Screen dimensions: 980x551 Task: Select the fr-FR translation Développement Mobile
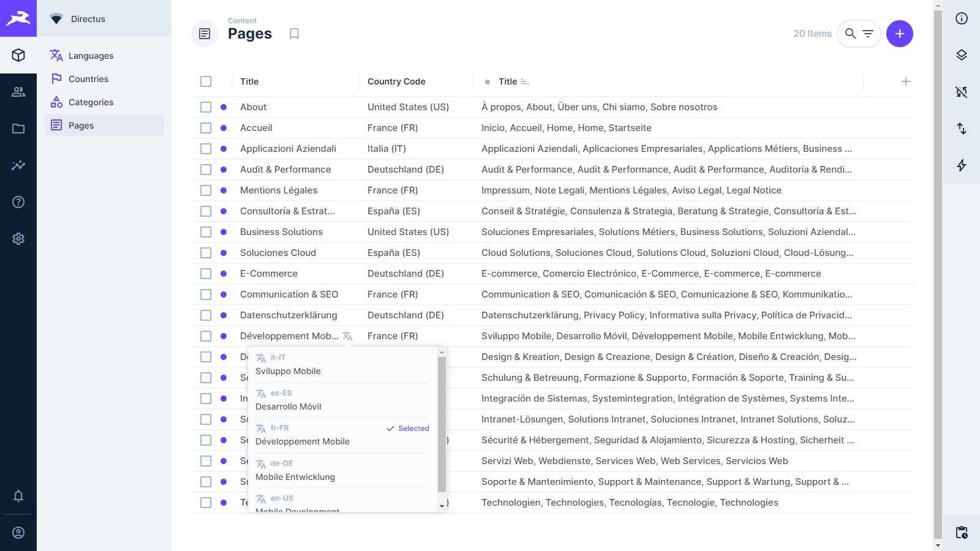342,435
